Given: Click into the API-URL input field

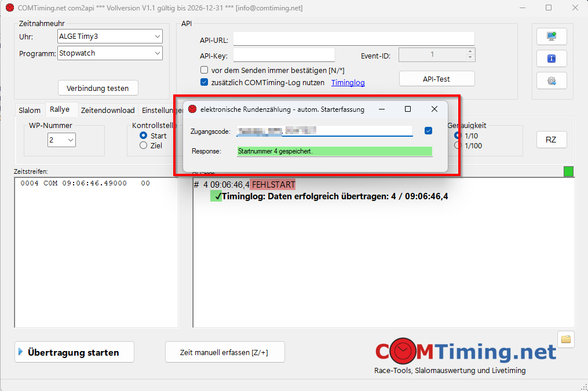Looking at the screenshot, I should 353,39.
